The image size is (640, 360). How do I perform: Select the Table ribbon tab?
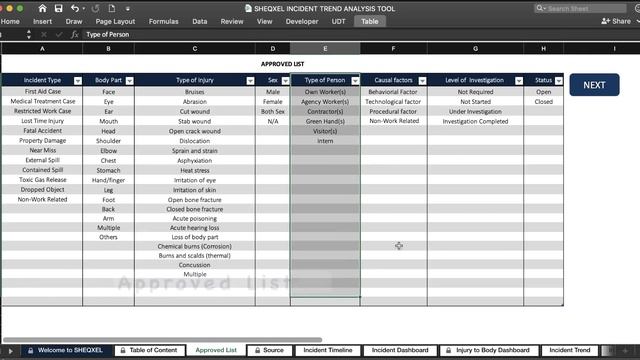(369, 21)
